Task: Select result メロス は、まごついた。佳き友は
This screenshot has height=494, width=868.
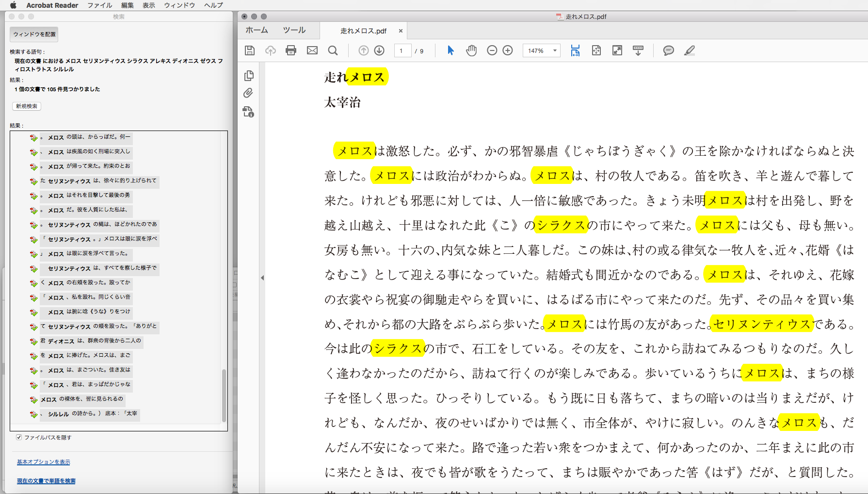Action: [86, 370]
